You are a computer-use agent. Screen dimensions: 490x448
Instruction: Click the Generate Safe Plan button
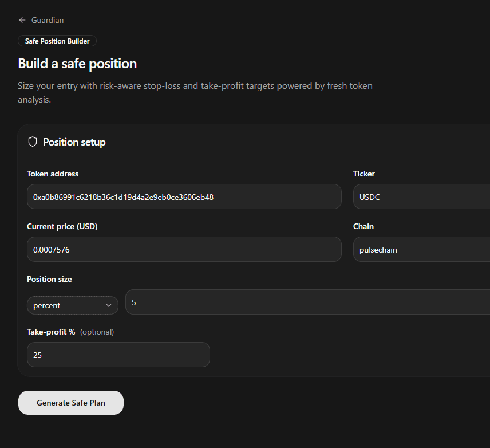coord(71,403)
